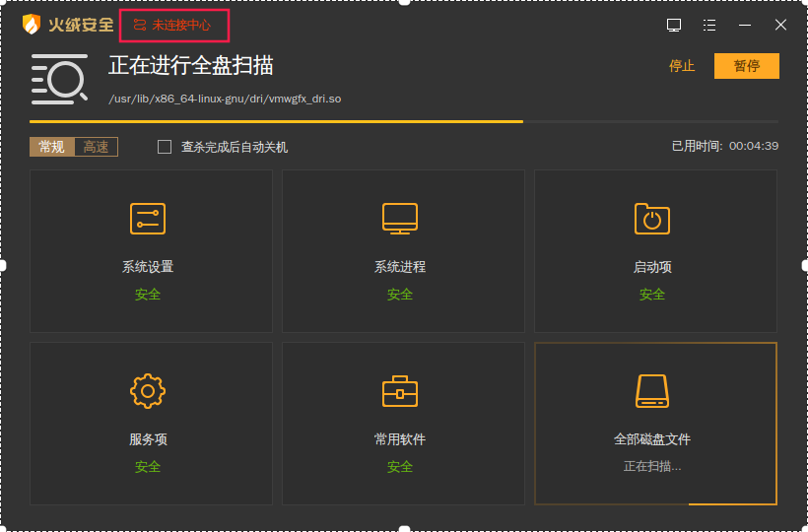808x532 pixels.
Task: Switch scan mode to 常规
Action: [x=52, y=147]
